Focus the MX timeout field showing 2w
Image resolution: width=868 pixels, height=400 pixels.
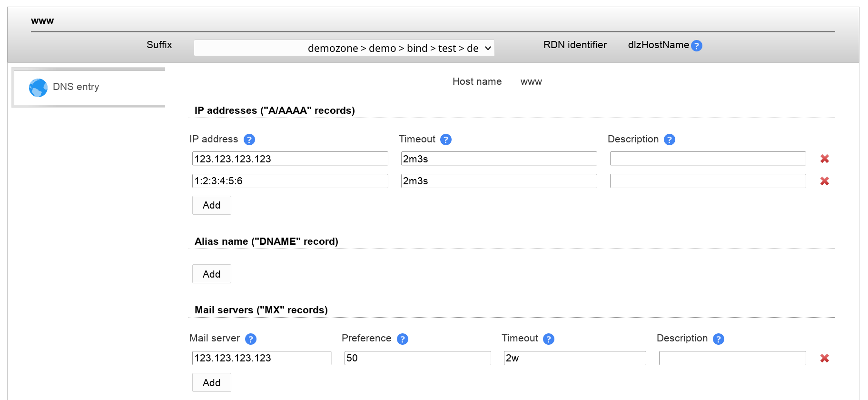574,358
